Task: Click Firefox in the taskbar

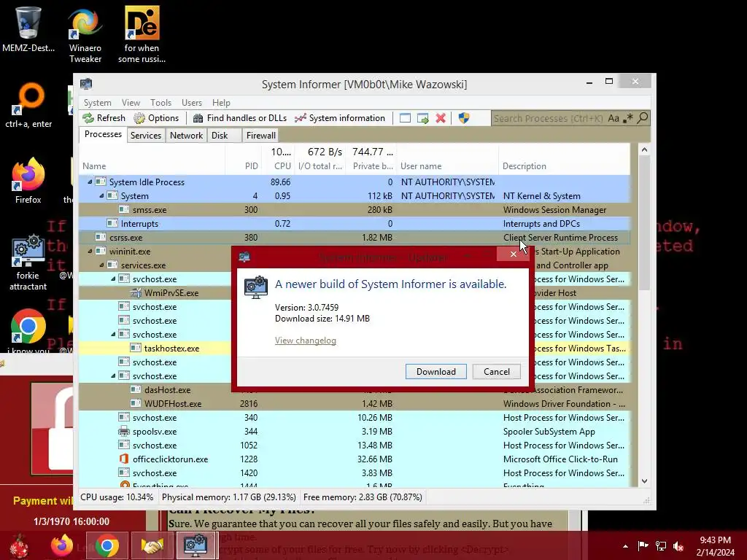Action: (62, 545)
